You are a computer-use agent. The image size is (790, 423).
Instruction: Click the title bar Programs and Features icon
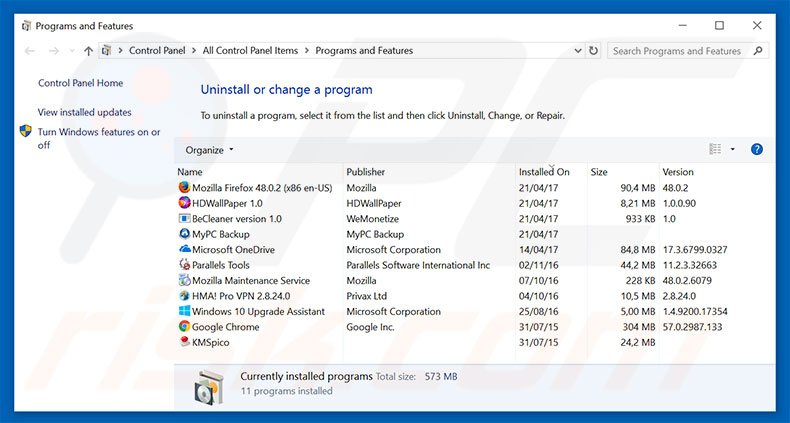[27, 26]
